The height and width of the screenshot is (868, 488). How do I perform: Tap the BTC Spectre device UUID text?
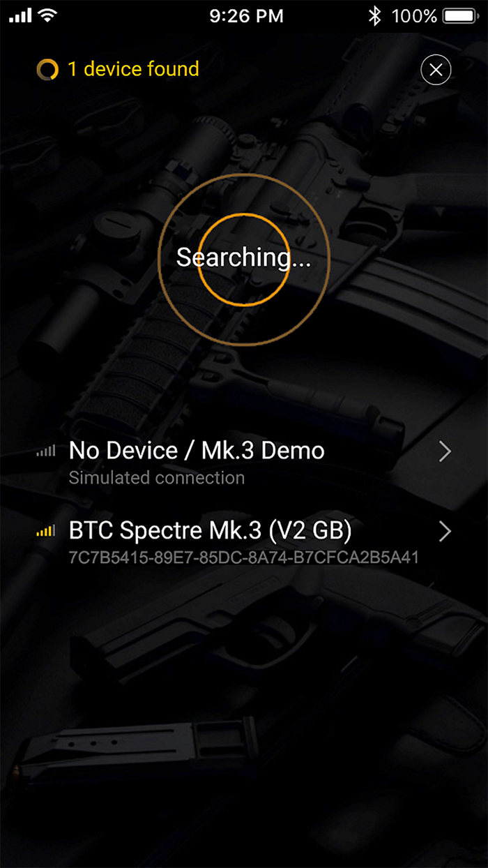[x=243, y=558]
